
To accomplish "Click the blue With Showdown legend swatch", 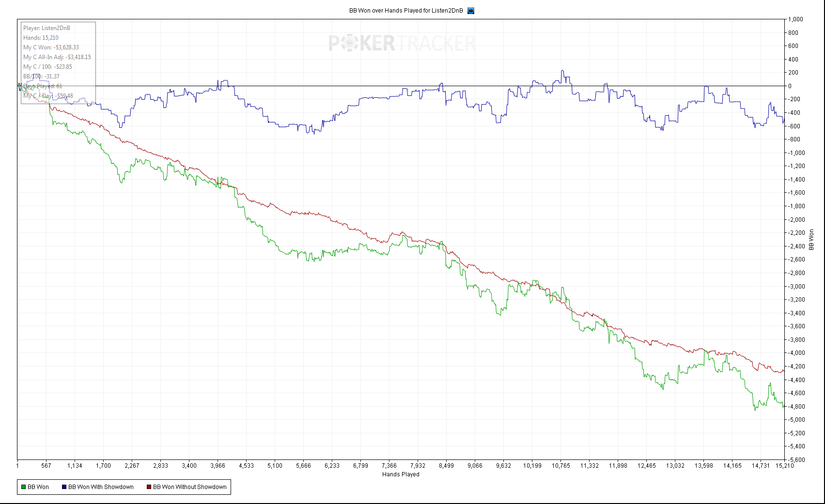I will coord(64,487).
